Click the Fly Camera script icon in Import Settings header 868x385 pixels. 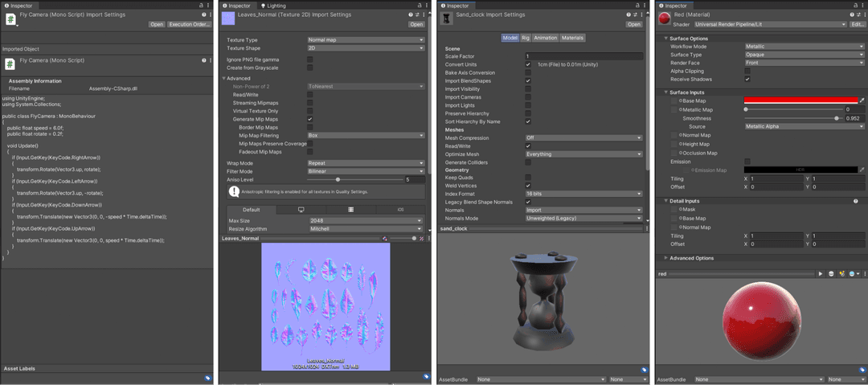[10, 18]
